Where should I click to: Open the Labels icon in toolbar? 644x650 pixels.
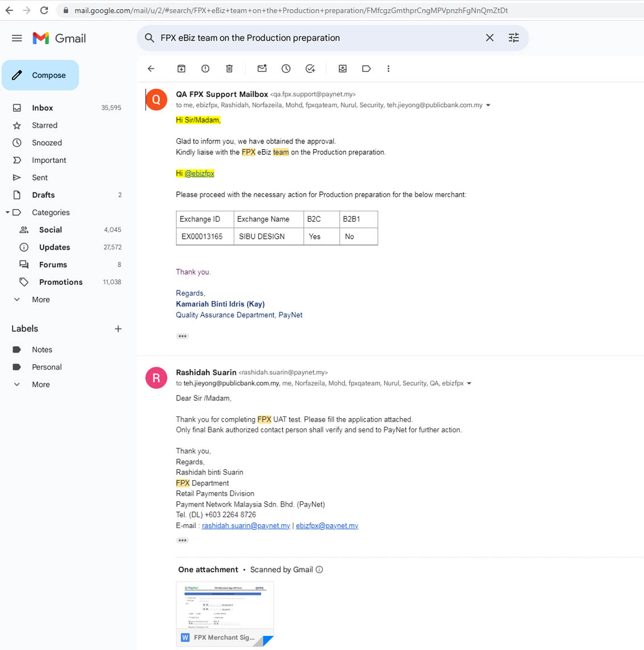(366, 69)
